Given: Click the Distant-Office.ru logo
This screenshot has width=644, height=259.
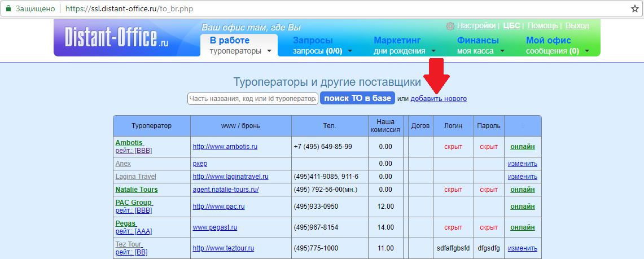Looking at the screenshot, I should point(116,38).
